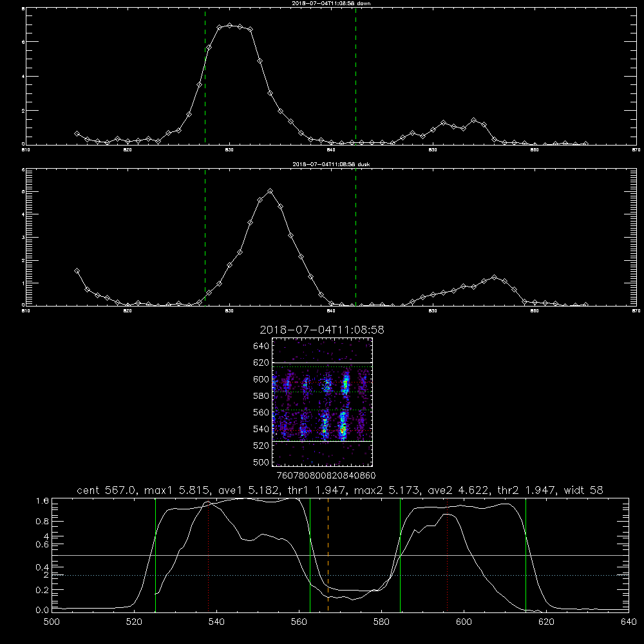Click the dusk curve peak diamond marker near 834
Screen dimensions: 644x644
tap(270, 191)
